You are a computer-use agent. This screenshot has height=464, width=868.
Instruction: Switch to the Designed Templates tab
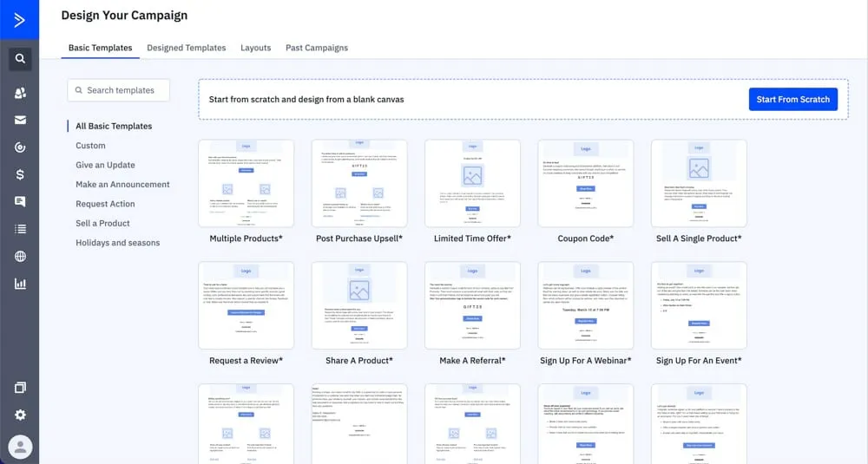tap(186, 48)
